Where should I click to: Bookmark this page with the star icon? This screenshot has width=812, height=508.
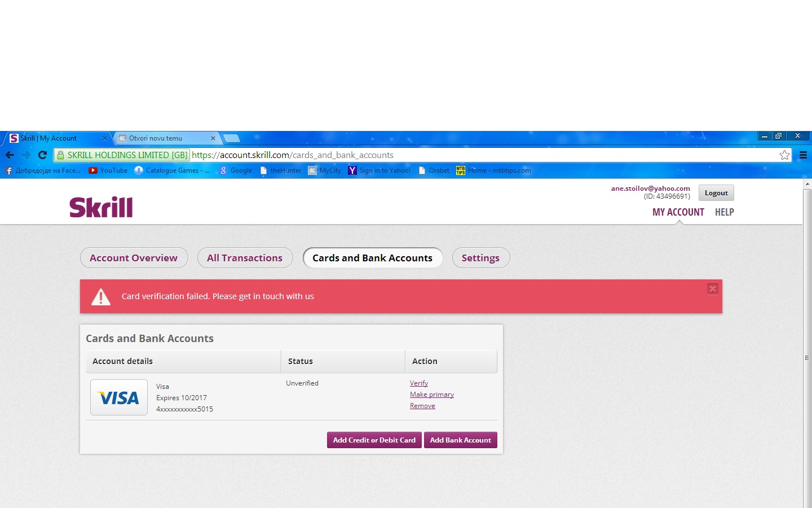click(784, 155)
